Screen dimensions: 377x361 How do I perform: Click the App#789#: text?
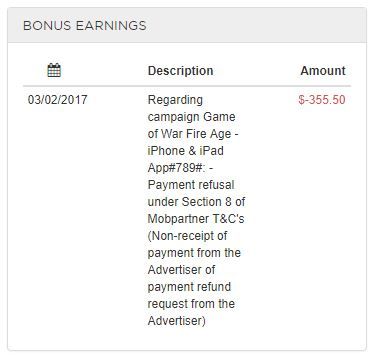pyautogui.click(x=176, y=168)
